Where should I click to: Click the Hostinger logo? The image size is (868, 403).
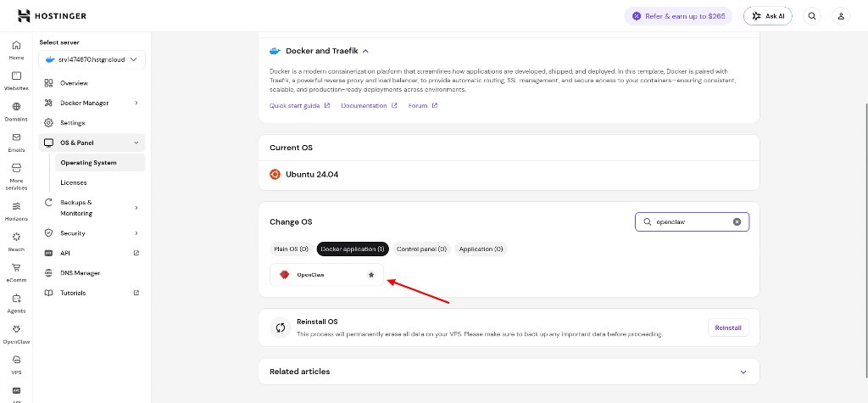[x=52, y=16]
